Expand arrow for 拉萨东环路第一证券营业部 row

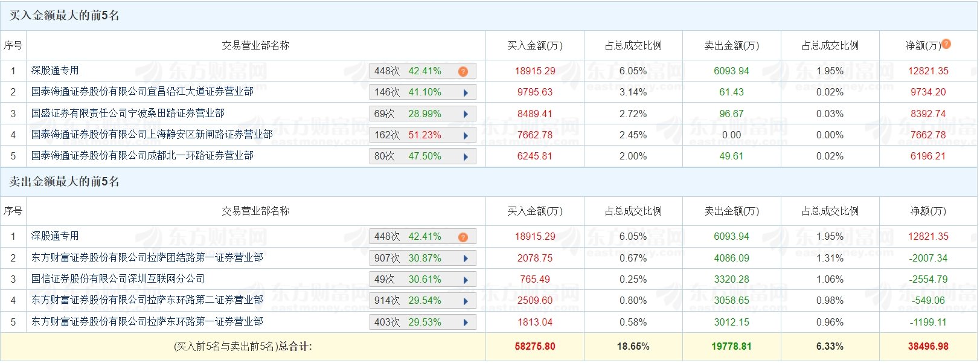tap(466, 323)
